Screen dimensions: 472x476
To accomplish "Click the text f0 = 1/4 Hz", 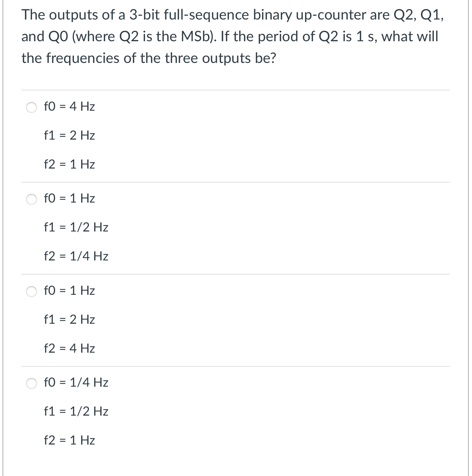I will point(75,382).
